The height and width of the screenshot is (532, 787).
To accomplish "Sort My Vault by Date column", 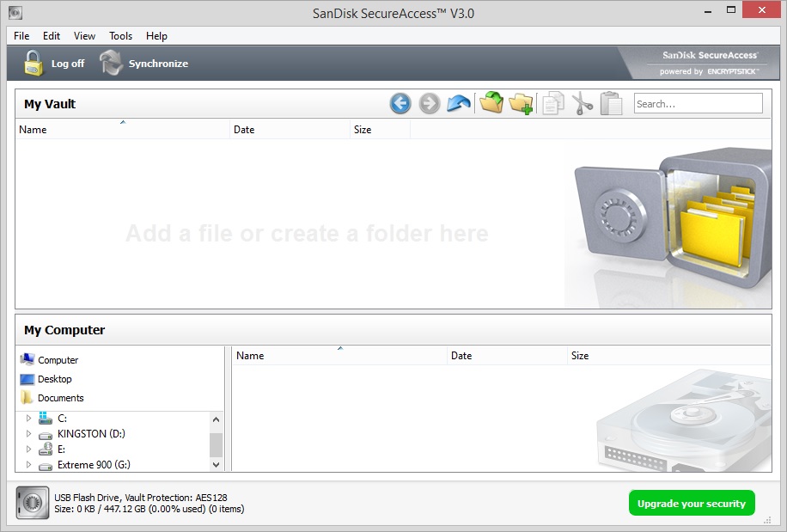I will 290,129.
